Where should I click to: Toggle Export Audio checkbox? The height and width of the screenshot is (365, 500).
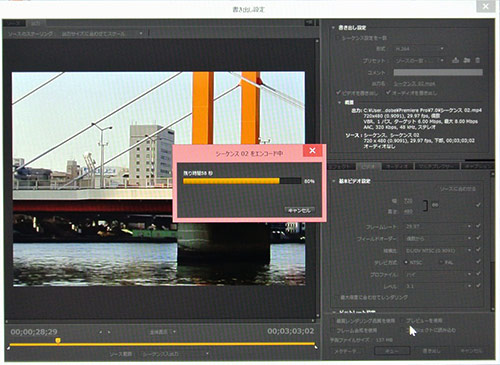[388, 93]
